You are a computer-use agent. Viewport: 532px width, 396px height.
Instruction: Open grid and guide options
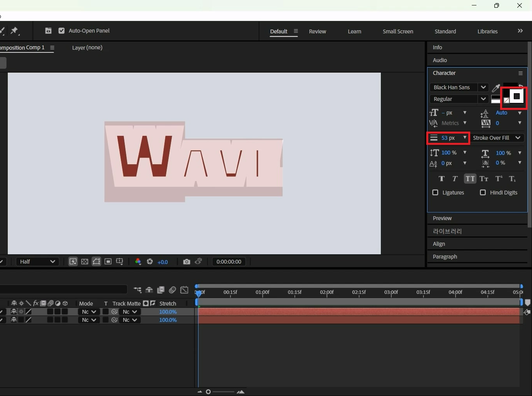coord(119,262)
